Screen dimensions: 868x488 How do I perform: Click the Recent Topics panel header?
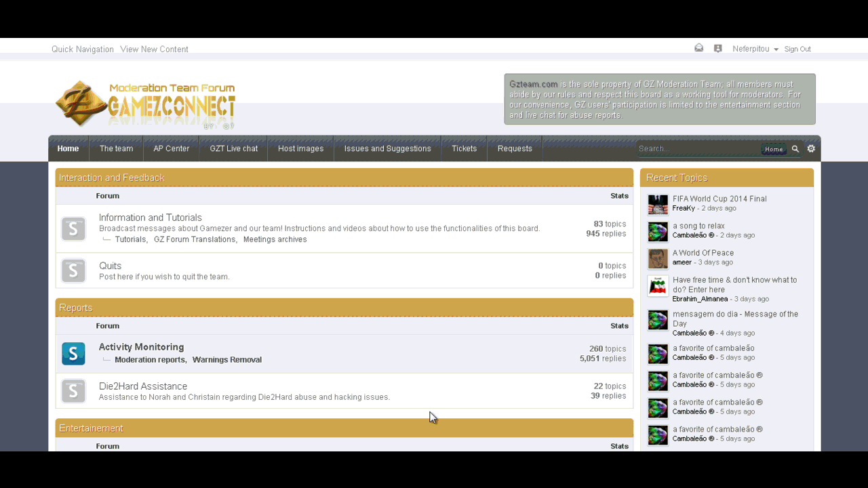[727, 178]
